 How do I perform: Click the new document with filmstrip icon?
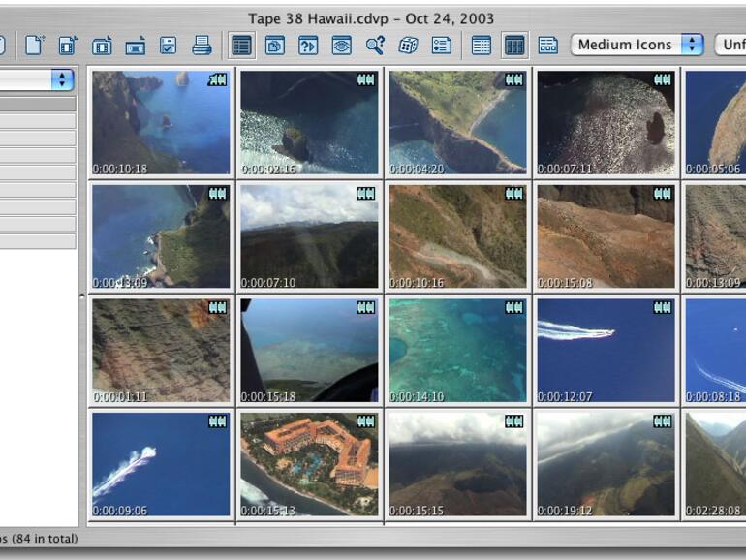tap(69, 46)
